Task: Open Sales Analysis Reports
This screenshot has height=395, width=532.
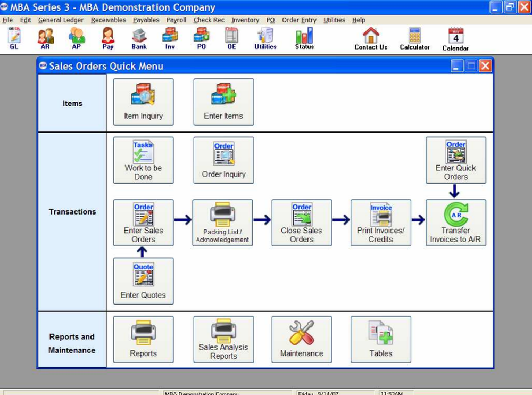Action: coord(223,340)
